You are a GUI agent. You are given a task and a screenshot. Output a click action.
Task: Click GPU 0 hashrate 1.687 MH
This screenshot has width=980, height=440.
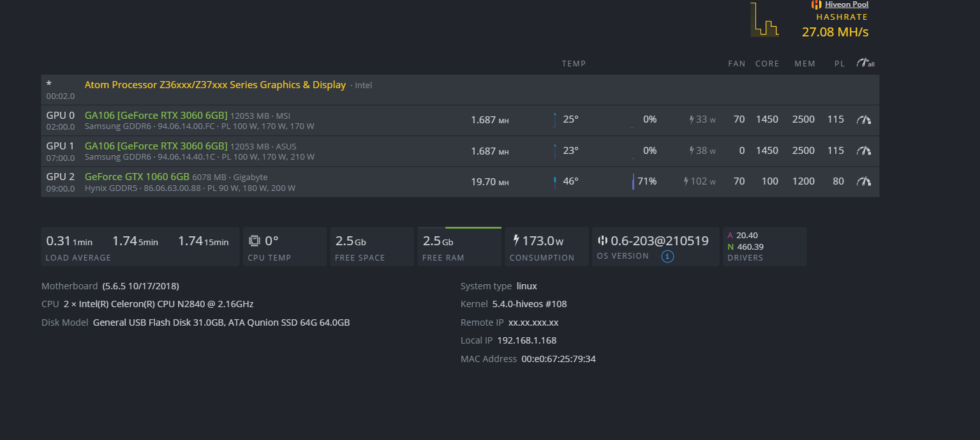coord(490,120)
